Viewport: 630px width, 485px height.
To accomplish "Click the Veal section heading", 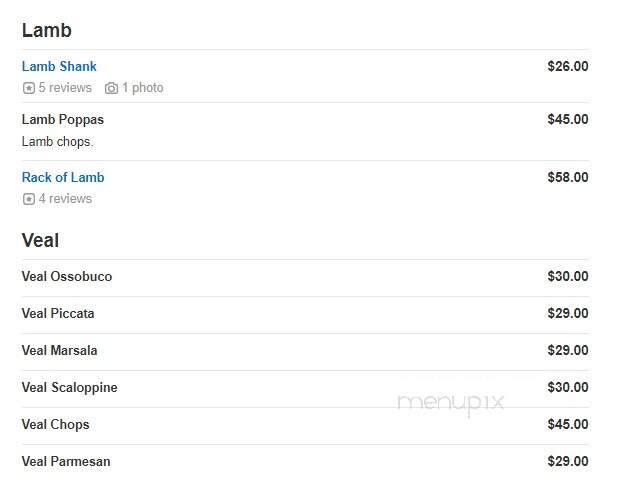I will click(x=40, y=241).
